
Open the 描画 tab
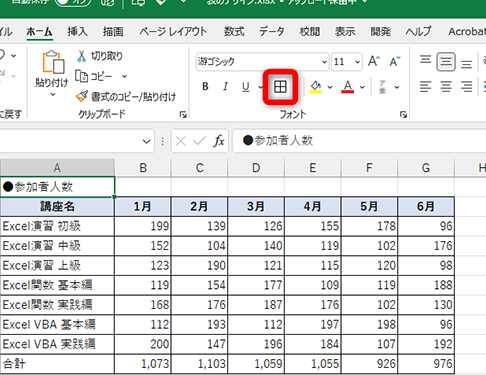113,32
